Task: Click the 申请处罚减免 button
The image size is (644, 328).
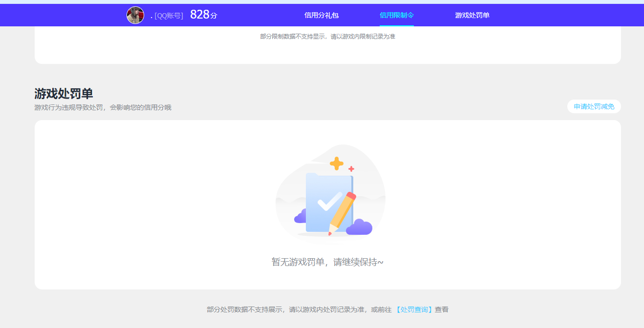Action: 594,106
